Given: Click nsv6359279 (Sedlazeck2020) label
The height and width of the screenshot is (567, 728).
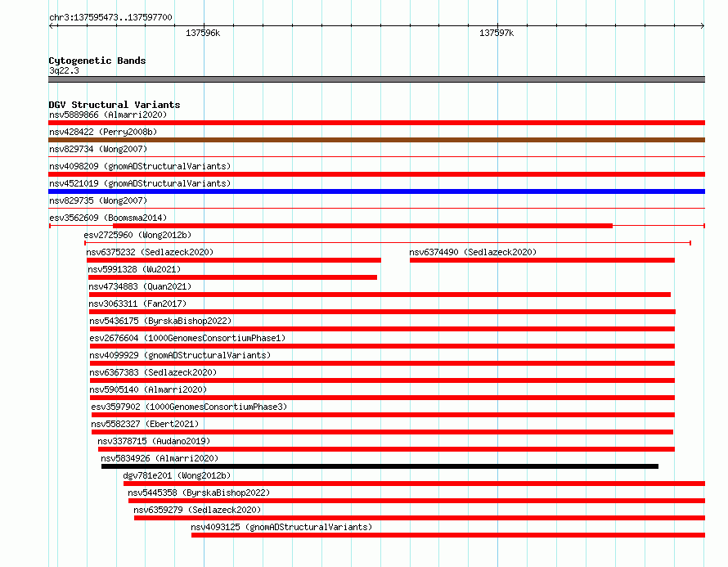Looking at the screenshot, I should (x=197, y=510).
